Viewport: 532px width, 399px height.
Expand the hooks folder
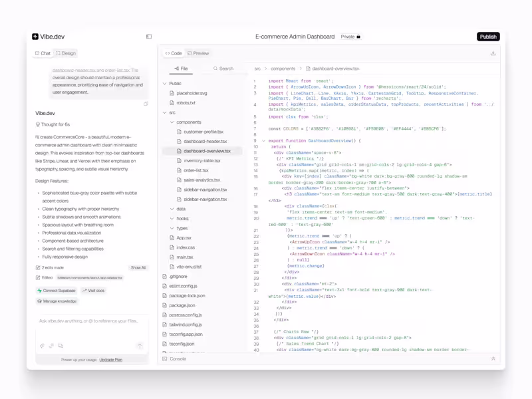click(x=172, y=219)
